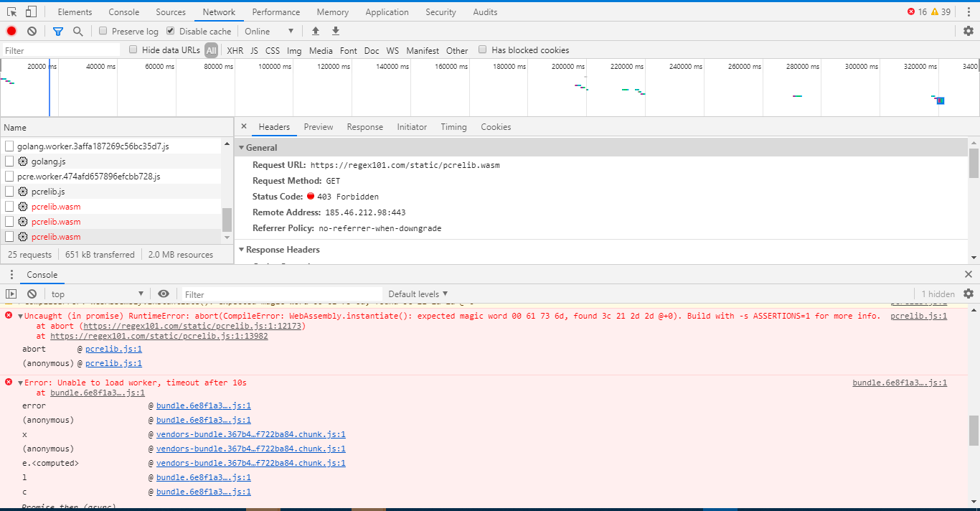Image resolution: width=980 pixels, height=511 pixels.
Task: Clear console using the slash icon
Action: (x=31, y=294)
